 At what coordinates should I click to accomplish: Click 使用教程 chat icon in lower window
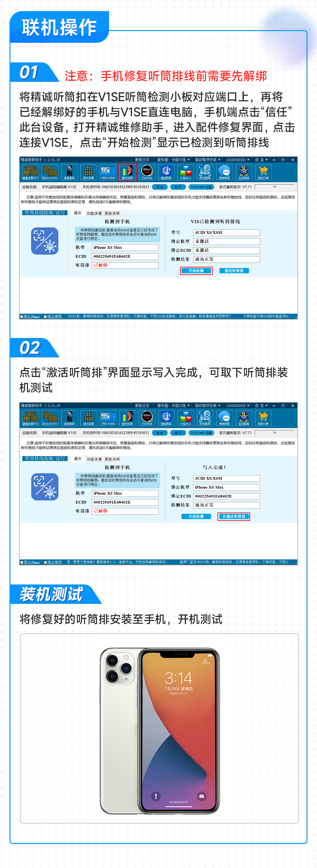[x=224, y=418]
